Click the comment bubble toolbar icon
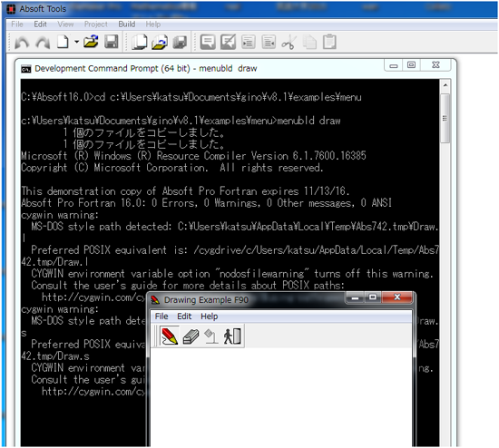The width and height of the screenshot is (499, 448). pos(208,42)
